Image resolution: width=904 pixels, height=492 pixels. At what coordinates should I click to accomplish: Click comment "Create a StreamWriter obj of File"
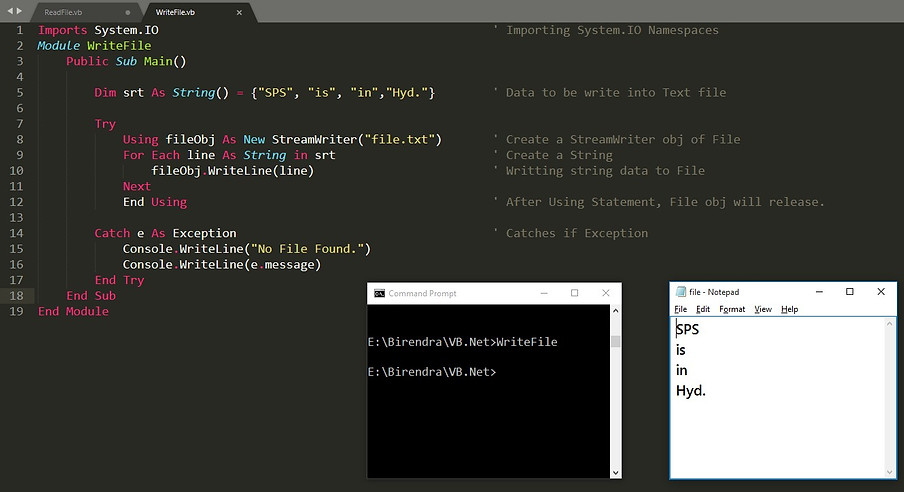coord(623,140)
